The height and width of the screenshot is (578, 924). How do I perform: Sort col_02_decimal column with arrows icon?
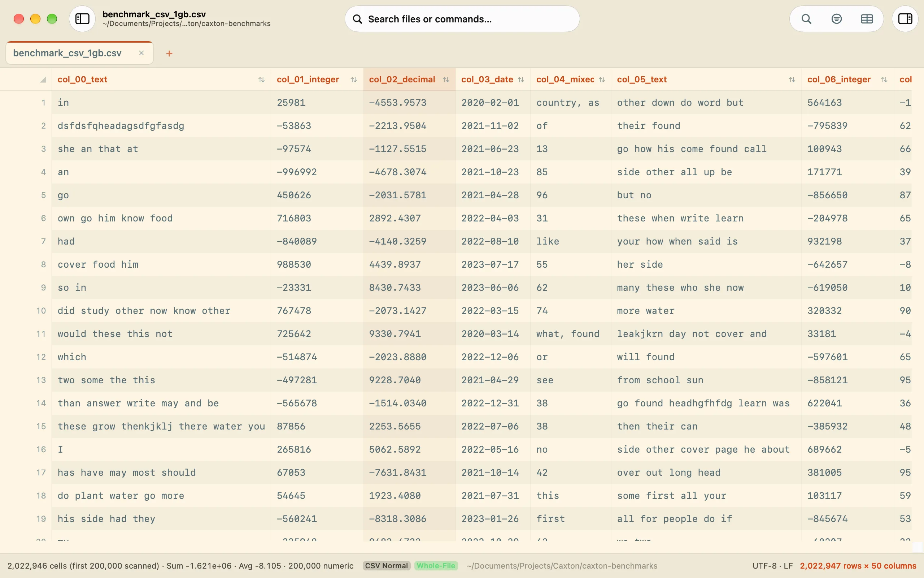446,79
